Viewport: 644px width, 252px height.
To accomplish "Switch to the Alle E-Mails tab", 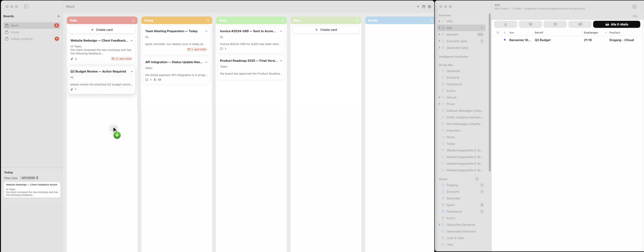I will [x=616, y=24].
